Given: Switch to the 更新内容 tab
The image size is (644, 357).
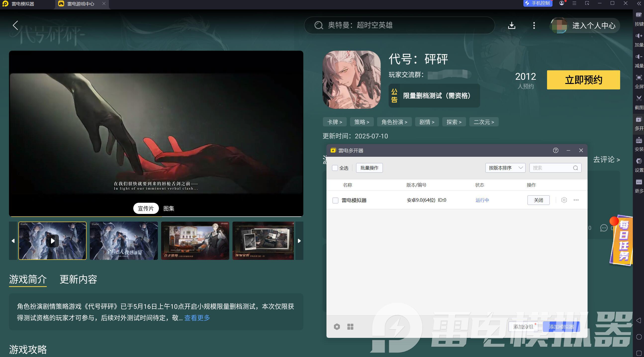Looking at the screenshot, I should pos(78,279).
